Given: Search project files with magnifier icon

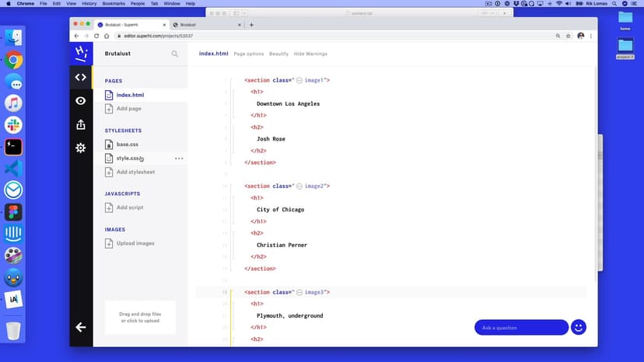Looking at the screenshot, I should pos(175,54).
